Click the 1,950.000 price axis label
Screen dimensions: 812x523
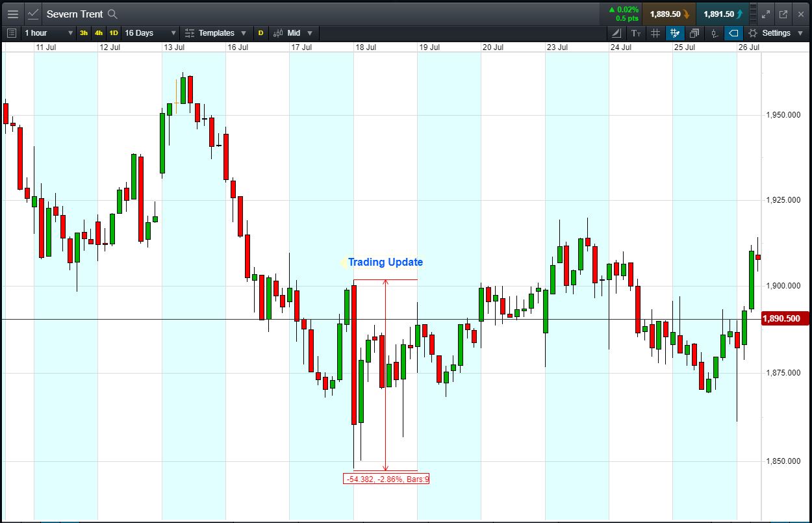click(x=783, y=115)
